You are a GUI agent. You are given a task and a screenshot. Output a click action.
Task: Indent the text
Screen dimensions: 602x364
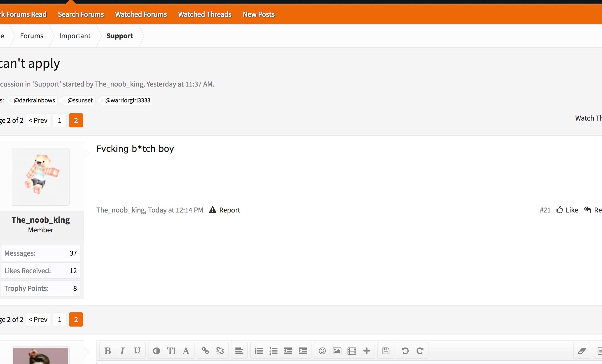coord(303,351)
